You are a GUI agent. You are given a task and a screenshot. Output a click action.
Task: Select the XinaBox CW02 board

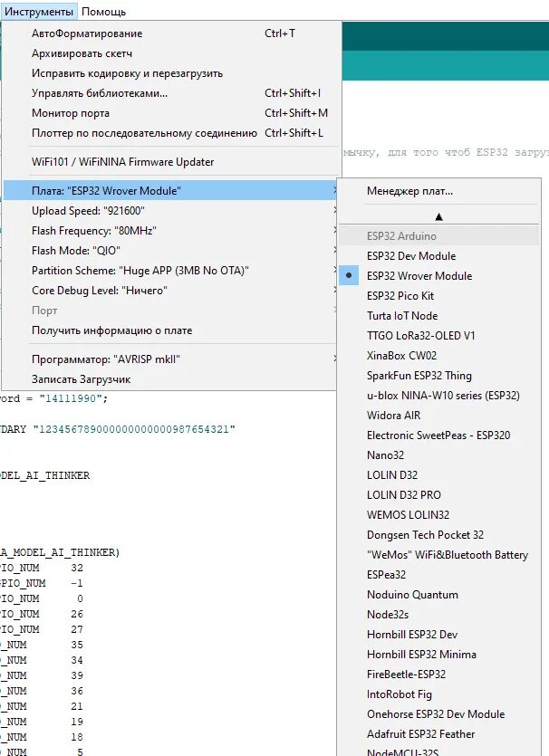coord(439,356)
